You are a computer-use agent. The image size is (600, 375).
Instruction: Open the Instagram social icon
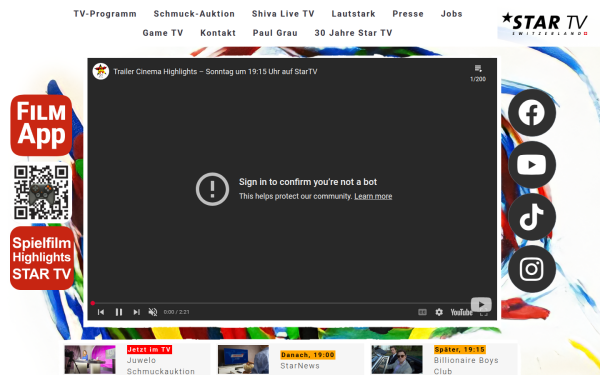[x=532, y=269]
